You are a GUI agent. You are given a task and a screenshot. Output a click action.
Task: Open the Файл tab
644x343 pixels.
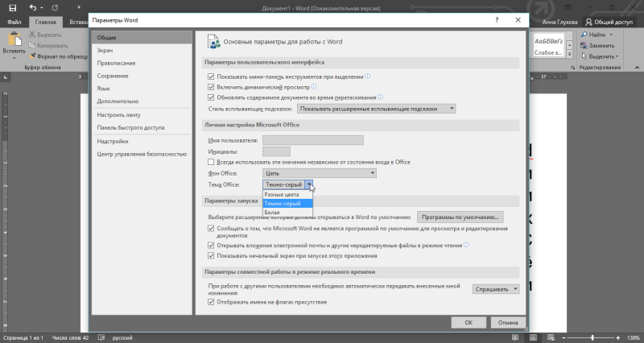click(x=14, y=23)
